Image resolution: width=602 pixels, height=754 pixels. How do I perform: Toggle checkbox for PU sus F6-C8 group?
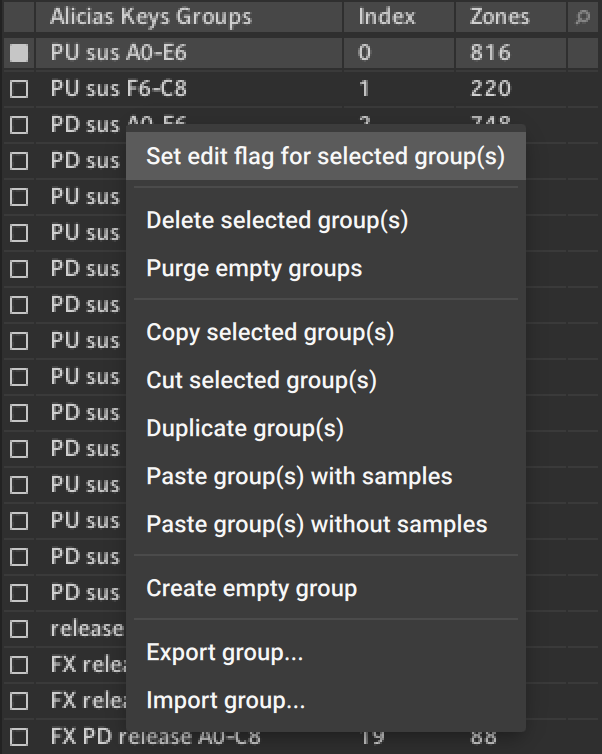coord(18,89)
